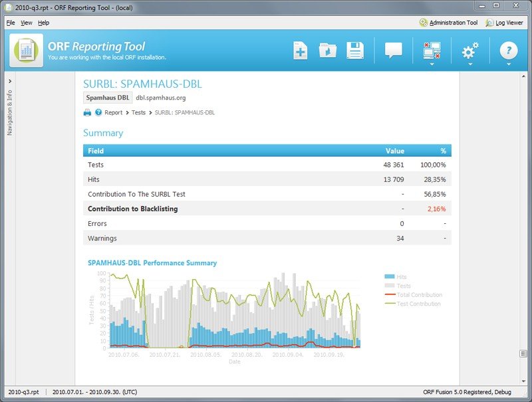Open the File menu
Image resolution: width=532 pixels, height=402 pixels.
click(x=10, y=22)
